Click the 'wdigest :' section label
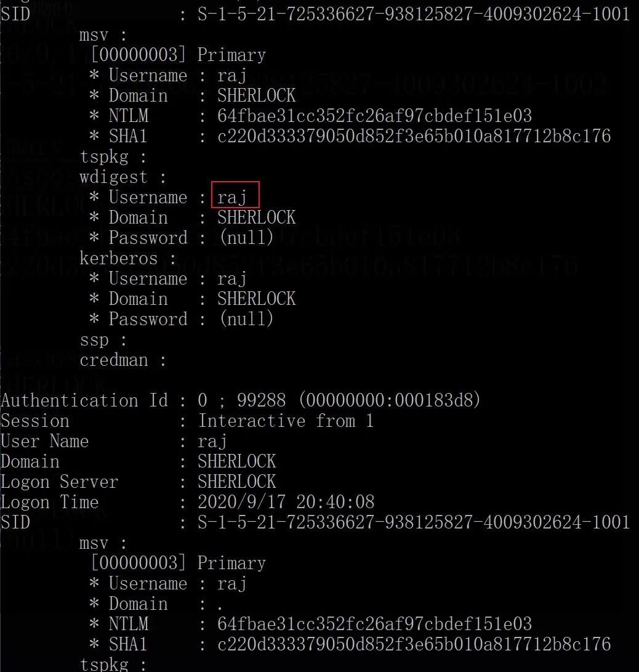This screenshot has width=639, height=672. click(123, 177)
